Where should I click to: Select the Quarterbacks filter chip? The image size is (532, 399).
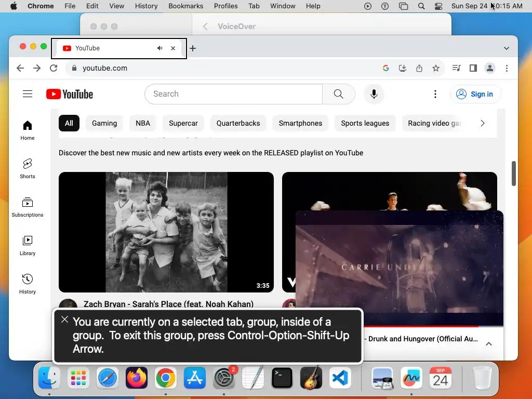(x=238, y=123)
